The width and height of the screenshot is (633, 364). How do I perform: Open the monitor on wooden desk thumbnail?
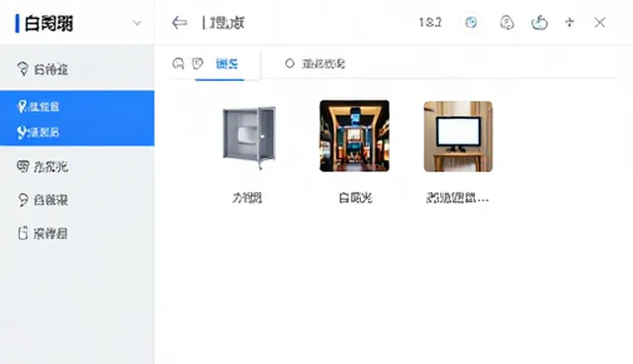coord(458,136)
